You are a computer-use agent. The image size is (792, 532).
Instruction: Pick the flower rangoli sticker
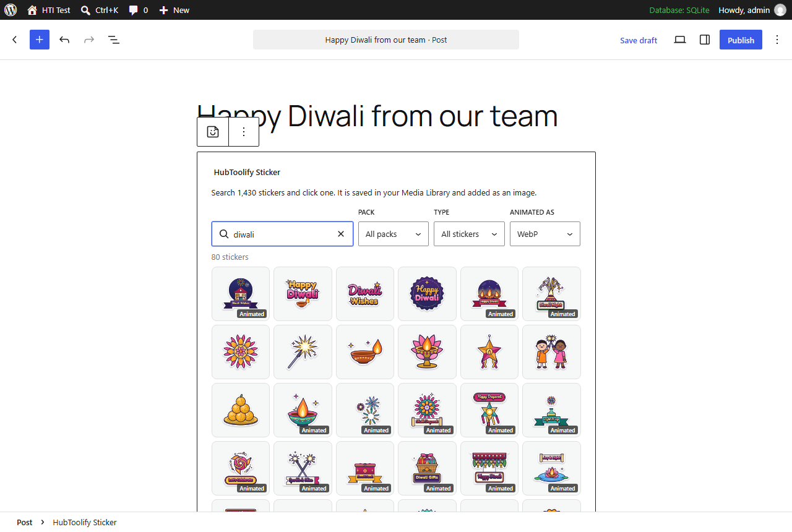coord(241,352)
